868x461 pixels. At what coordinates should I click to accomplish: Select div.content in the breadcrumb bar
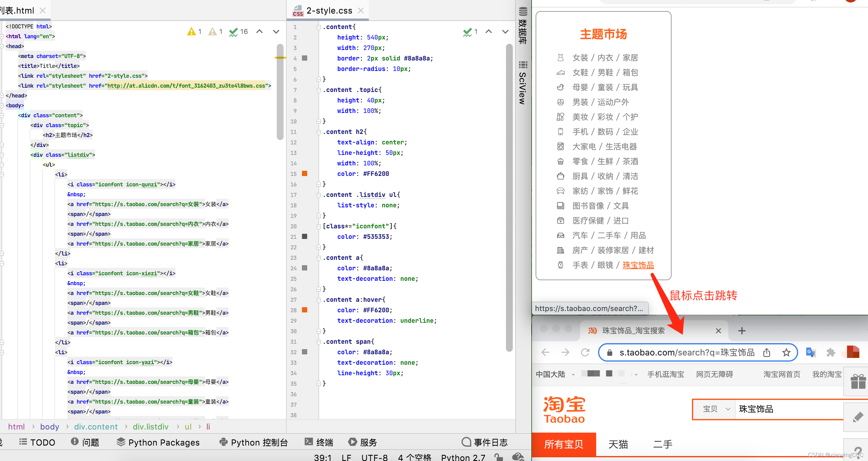pyautogui.click(x=96, y=427)
